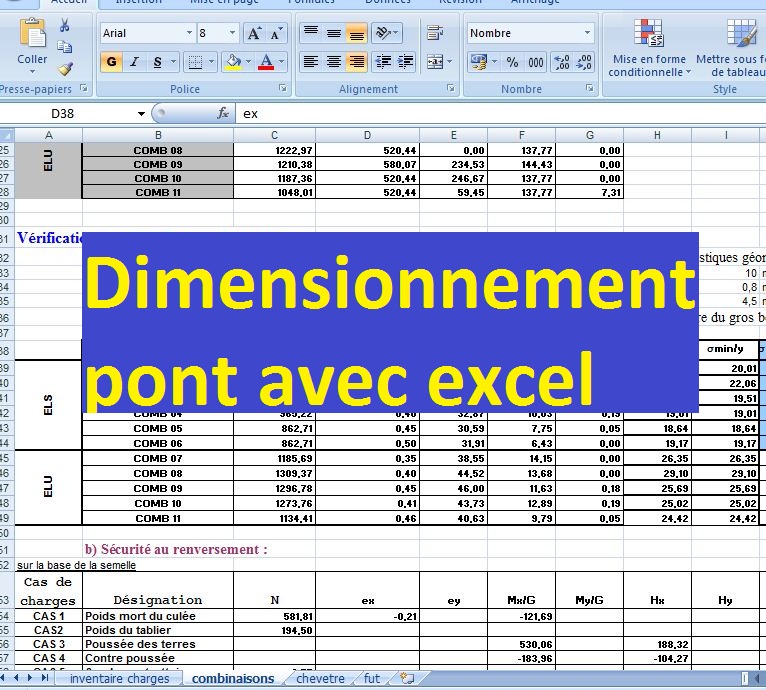The width and height of the screenshot is (766, 690).
Task: Apply red font color A
Action: pyautogui.click(x=266, y=62)
